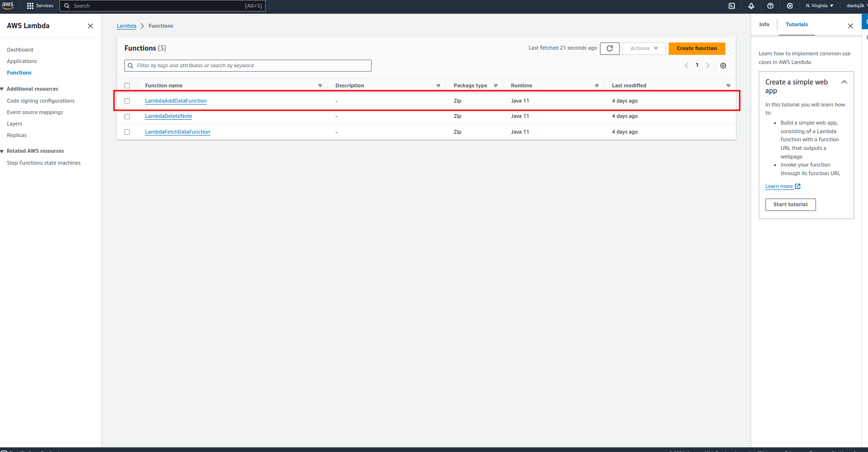The image size is (868, 452).
Task: Open Dashboard in the sidebar
Action: coord(20,50)
